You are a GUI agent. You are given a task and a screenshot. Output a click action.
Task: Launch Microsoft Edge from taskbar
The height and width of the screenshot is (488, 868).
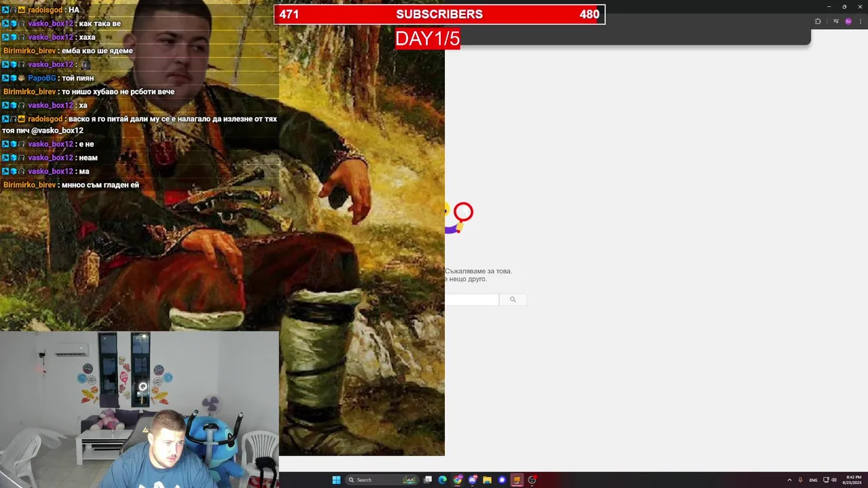(x=442, y=480)
